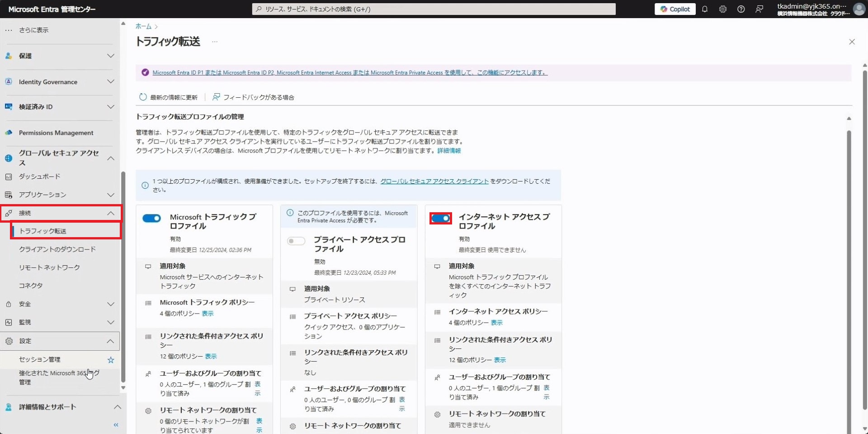The width and height of the screenshot is (868, 434).
Task: Favorite セッション管理 with the star icon
Action: [x=111, y=360]
